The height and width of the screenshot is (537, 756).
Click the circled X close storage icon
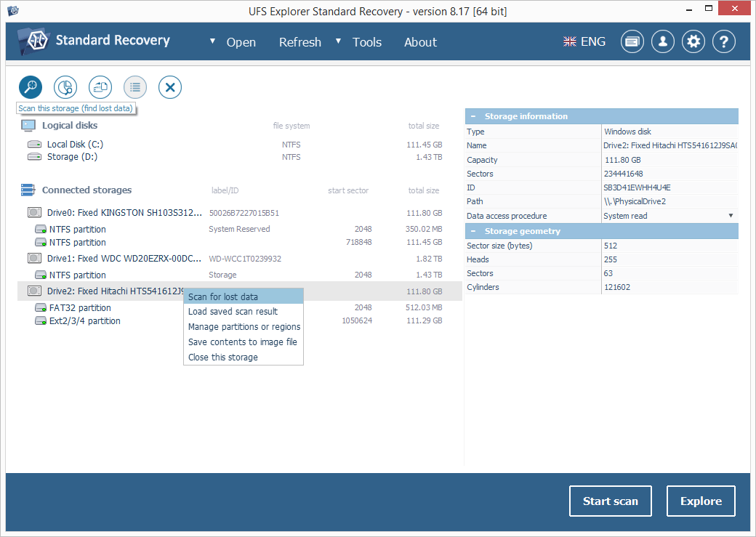(x=170, y=88)
